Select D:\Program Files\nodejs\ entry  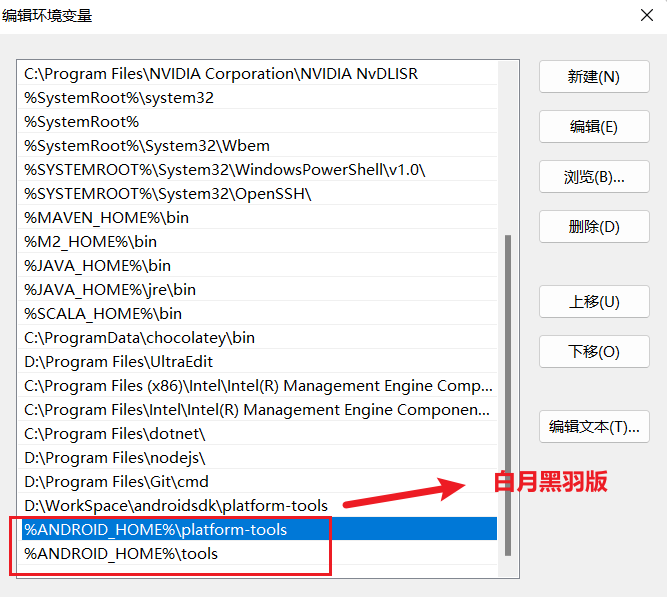point(257,458)
